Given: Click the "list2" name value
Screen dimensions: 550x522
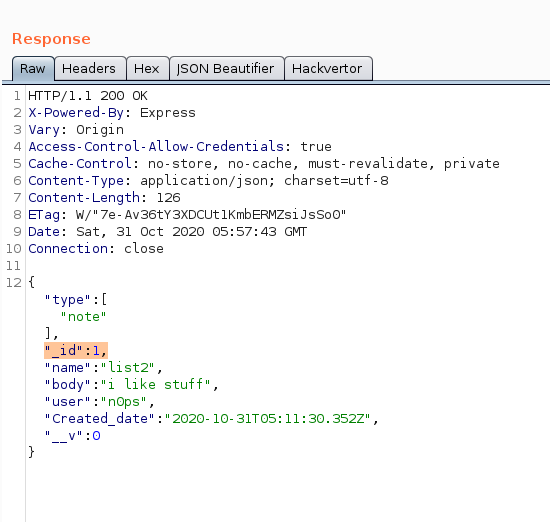Looking at the screenshot, I should pyautogui.click(x=128, y=368).
